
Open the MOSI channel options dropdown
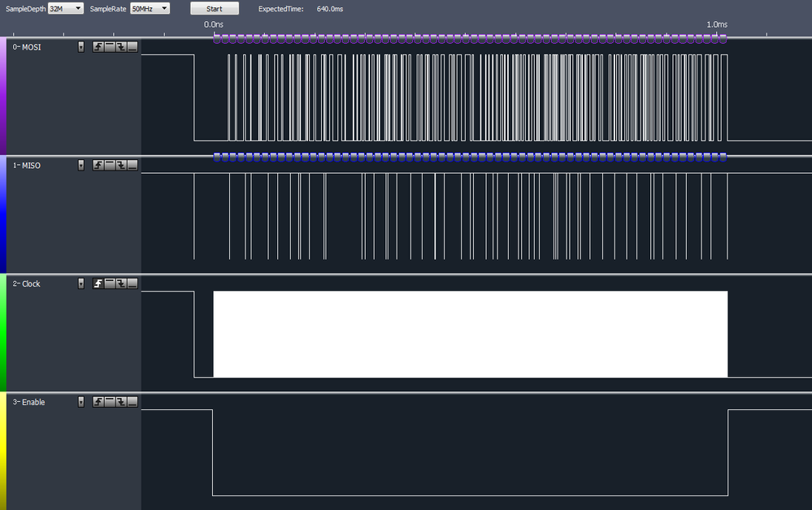[x=80, y=46]
